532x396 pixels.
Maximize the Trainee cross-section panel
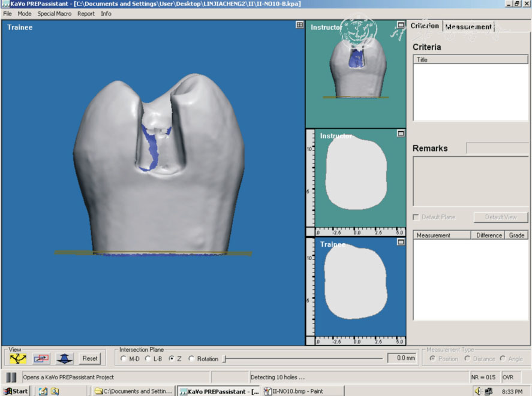[x=401, y=242]
